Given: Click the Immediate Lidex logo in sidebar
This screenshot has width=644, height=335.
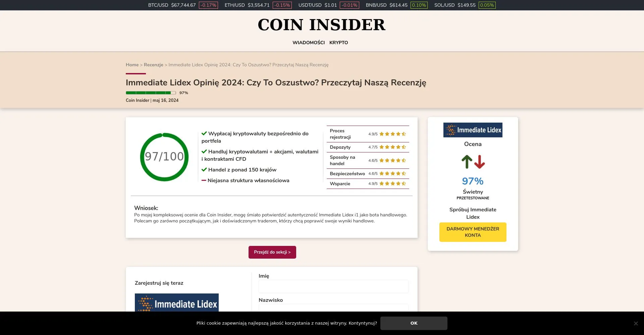Looking at the screenshot, I should [473, 130].
